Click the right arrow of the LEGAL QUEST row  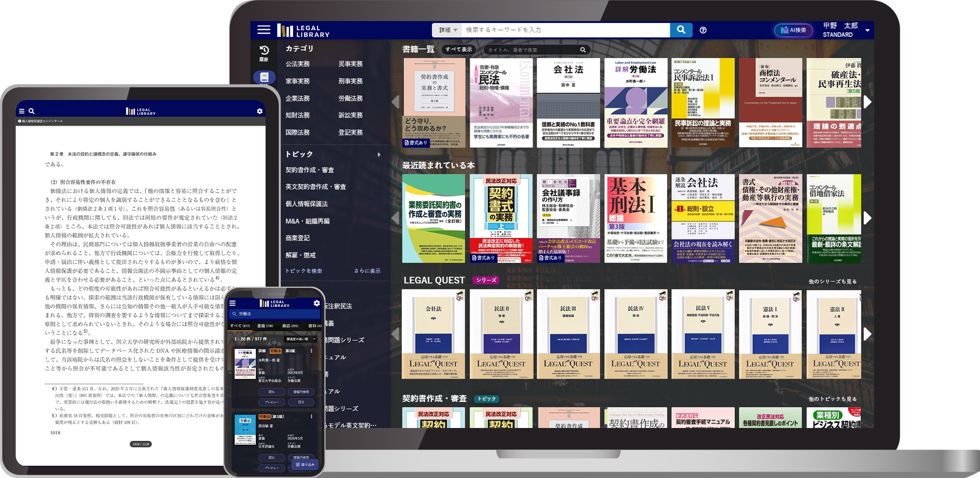(867, 334)
